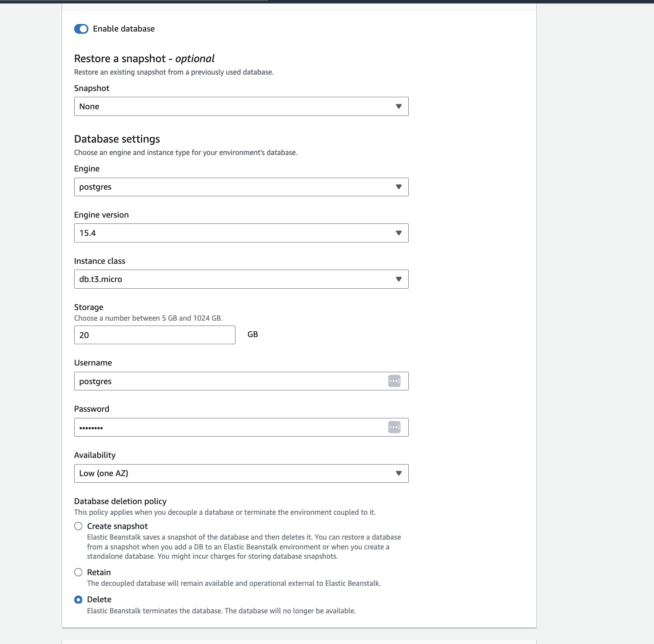Click the password manager icon in Username field
The image size is (654, 644).
click(x=394, y=381)
